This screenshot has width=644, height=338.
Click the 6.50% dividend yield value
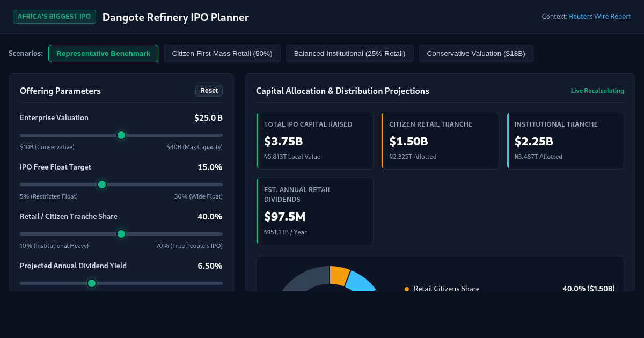pyautogui.click(x=210, y=266)
